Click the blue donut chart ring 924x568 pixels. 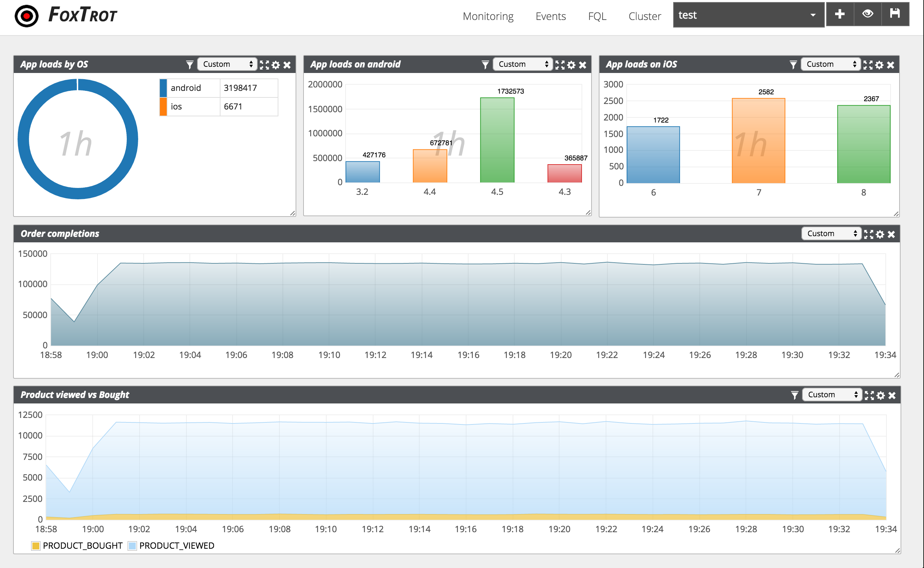(23, 139)
